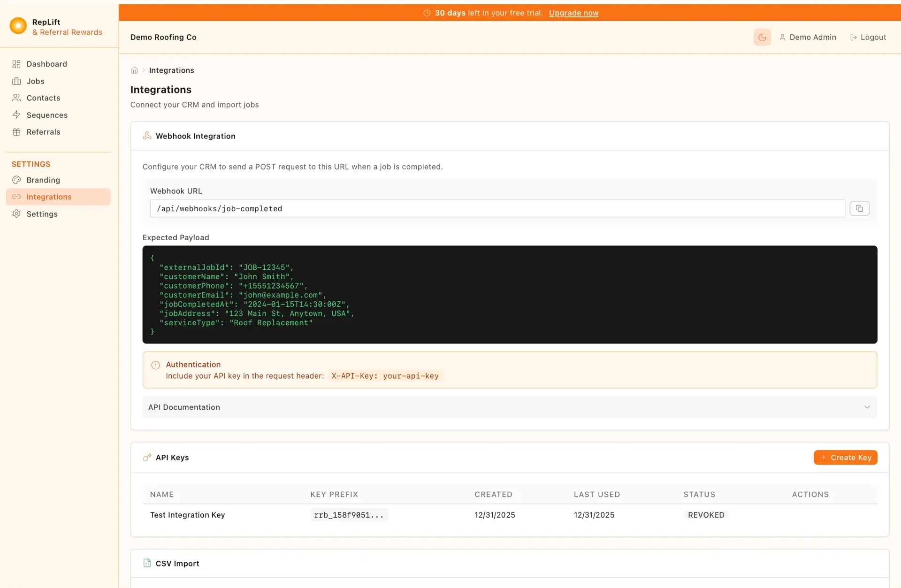
Task: Click the NAME column header
Action: 161,495
